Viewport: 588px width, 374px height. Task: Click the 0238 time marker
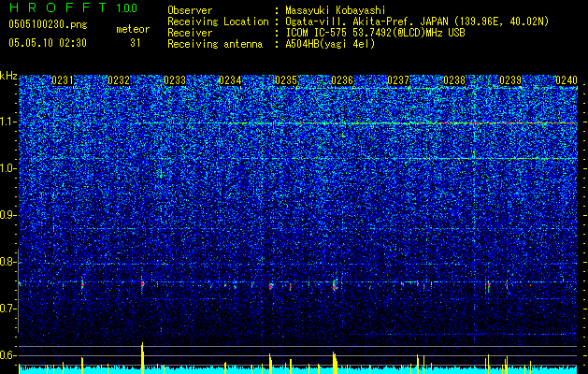[x=454, y=80]
